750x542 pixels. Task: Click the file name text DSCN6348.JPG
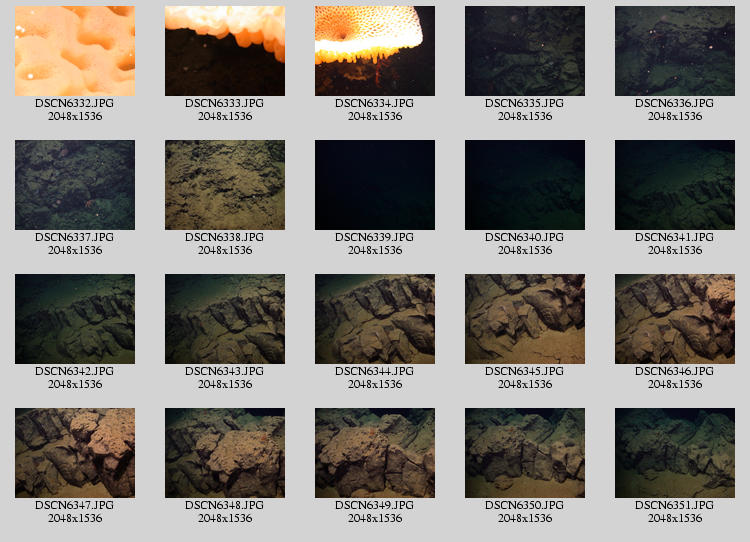coord(225,505)
